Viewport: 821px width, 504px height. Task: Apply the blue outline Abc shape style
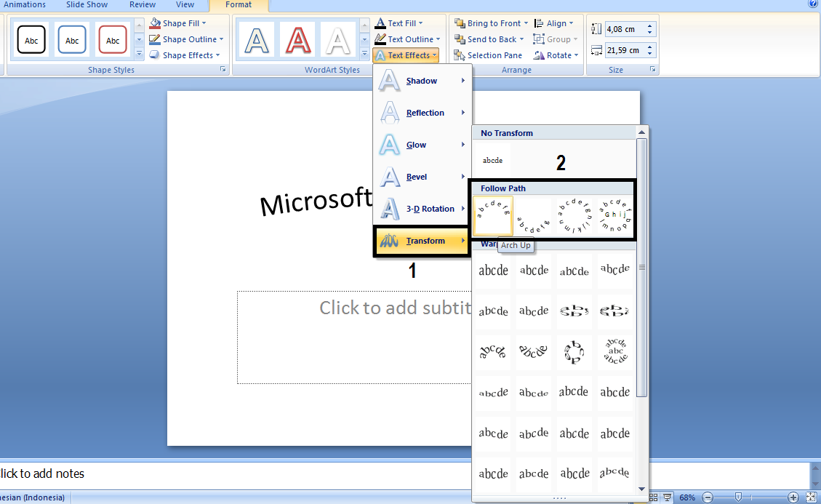point(72,40)
